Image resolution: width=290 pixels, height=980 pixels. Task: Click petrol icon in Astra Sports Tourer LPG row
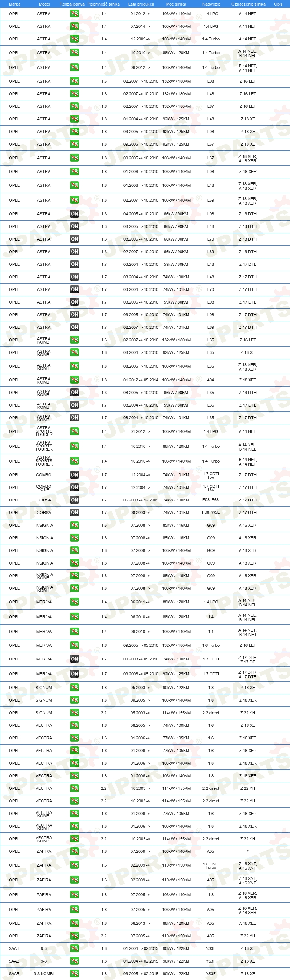tap(75, 431)
